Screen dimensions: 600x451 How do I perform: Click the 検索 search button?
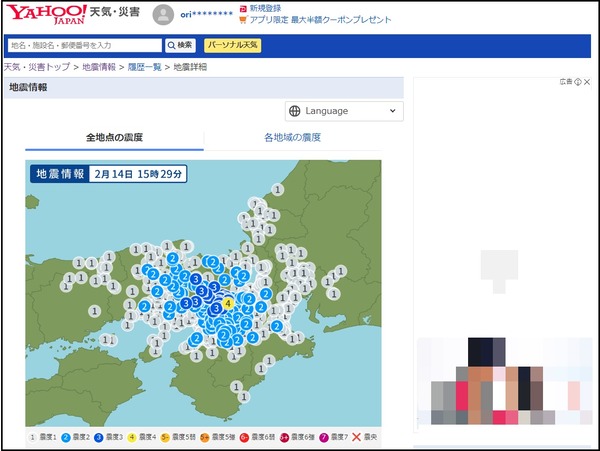180,45
